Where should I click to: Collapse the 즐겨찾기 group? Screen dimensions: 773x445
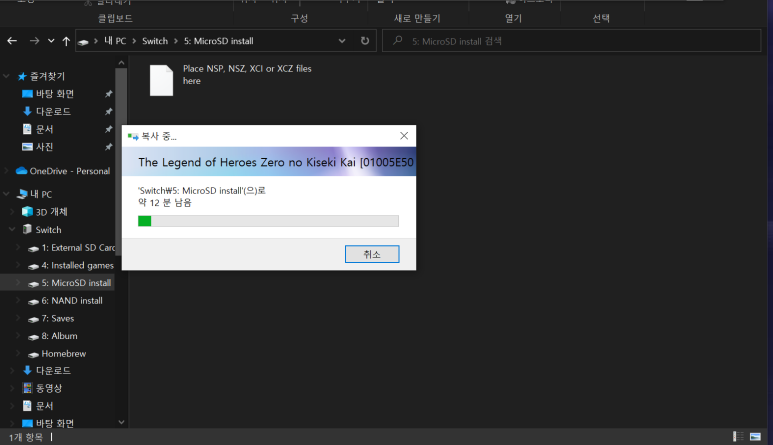click(6, 76)
